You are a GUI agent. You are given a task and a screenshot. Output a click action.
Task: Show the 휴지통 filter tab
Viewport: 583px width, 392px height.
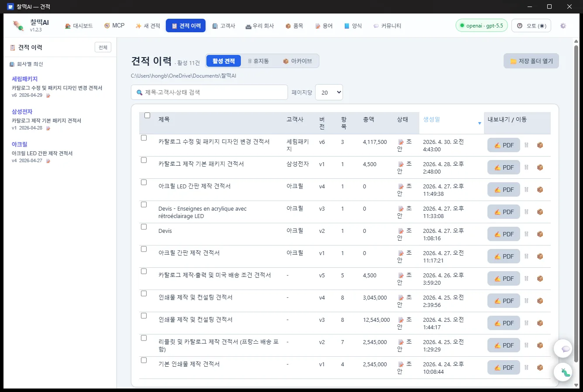pos(258,61)
